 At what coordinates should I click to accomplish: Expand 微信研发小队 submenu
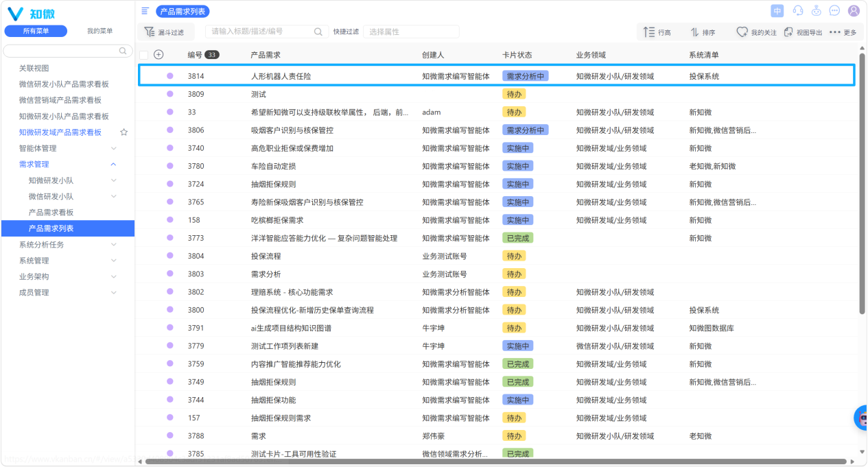(x=114, y=196)
